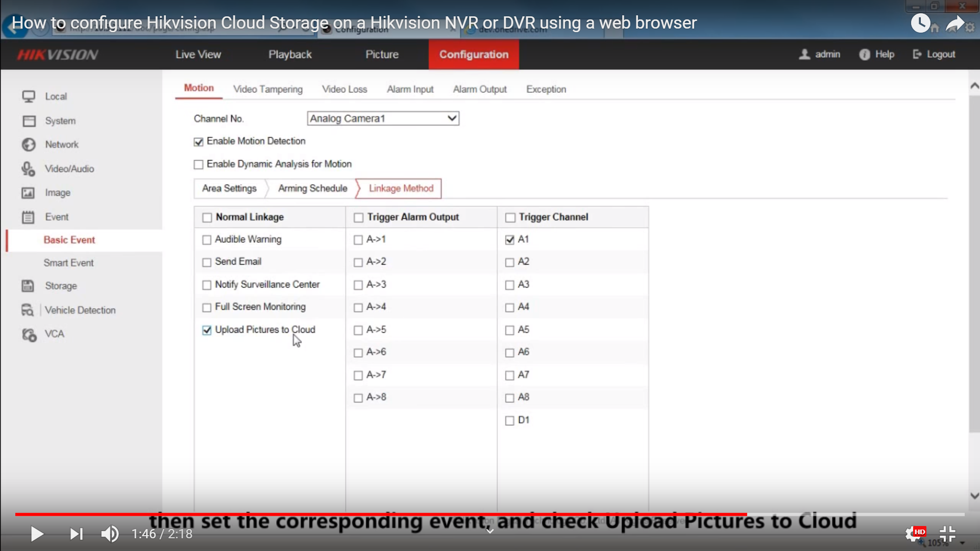
Task: Click the Video/Audio sidebar icon
Action: pos(28,169)
